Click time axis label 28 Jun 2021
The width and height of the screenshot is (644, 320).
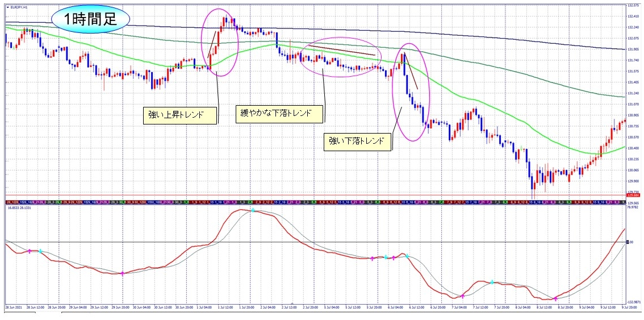[x=14, y=307]
